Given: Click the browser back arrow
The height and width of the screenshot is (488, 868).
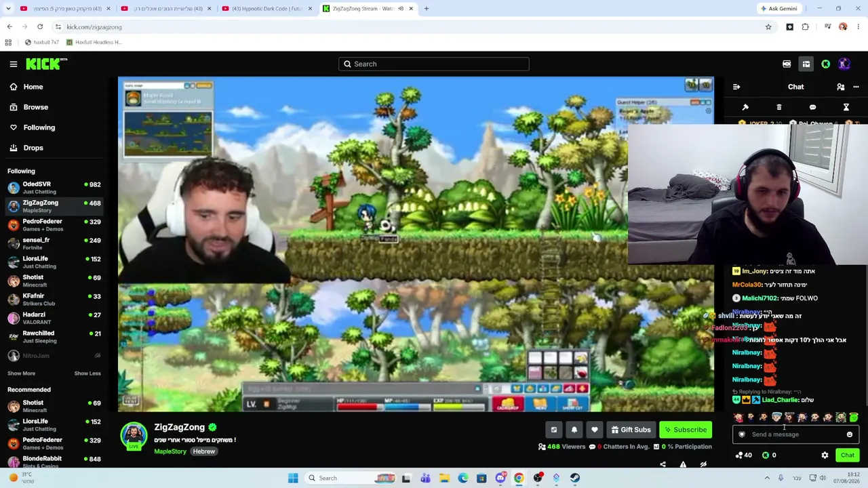Looking at the screenshot, I should coord(9,26).
